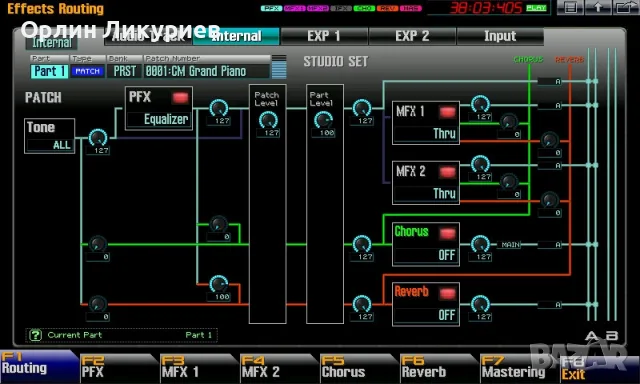Open the MFX 1 Thru type selector
This screenshot has width=640, height=384.
[426, 134]
